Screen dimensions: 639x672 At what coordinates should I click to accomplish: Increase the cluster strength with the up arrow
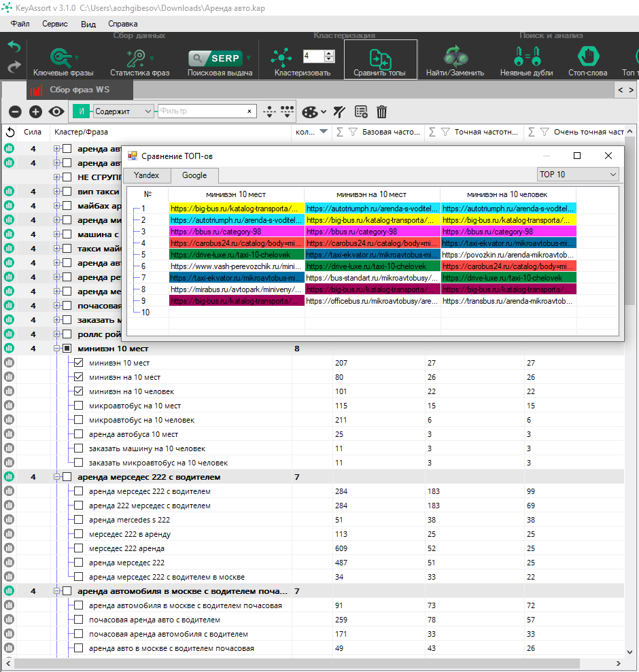point(329,53)
